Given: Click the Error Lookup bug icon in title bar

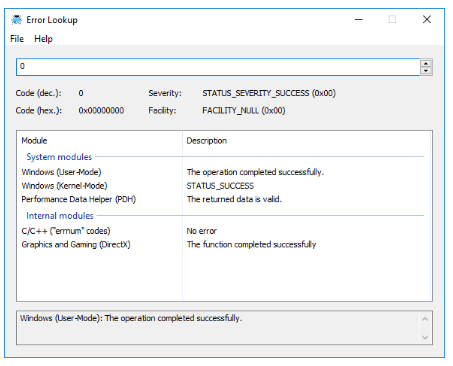Looking at the screenshot, I should (16, 20).
